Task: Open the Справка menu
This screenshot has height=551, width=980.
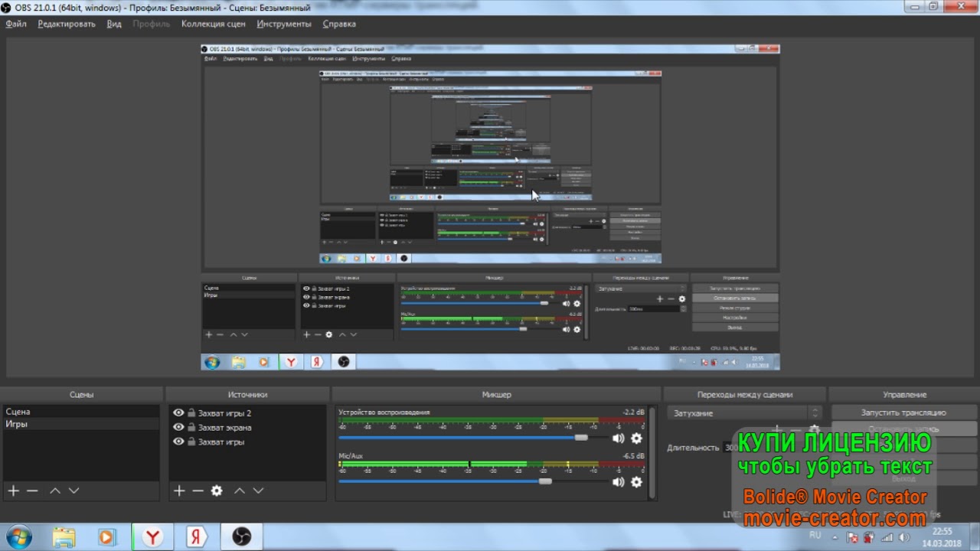Action: pyautogui.click(x=339, y=24)
